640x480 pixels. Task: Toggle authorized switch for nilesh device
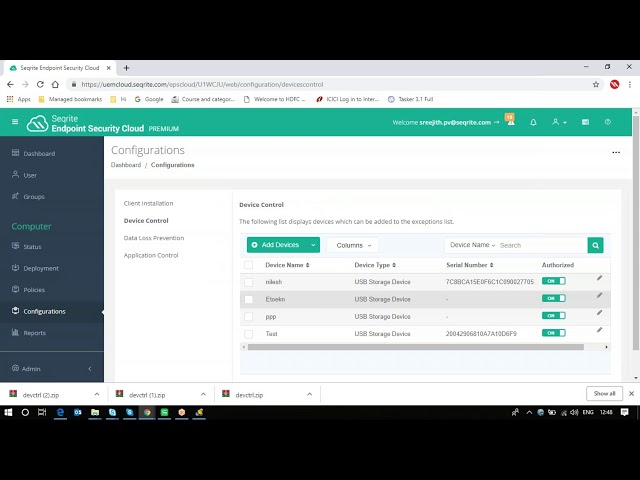[x=553, y=282]
